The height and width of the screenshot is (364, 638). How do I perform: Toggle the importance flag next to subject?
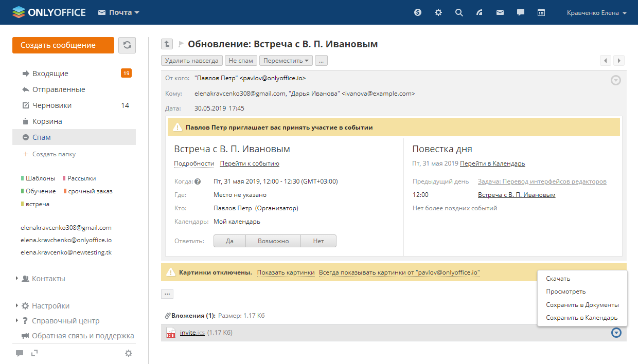181,44
